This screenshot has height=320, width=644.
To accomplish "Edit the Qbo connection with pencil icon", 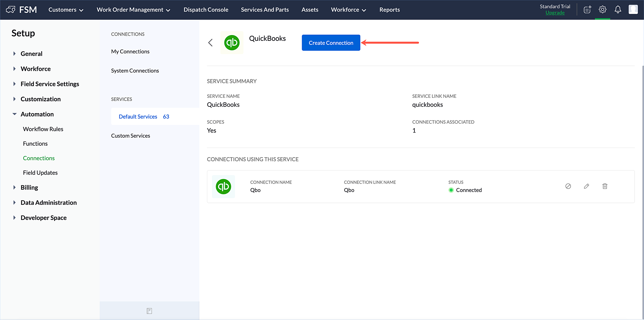I will pyautogui.click(x=586, y=186).
